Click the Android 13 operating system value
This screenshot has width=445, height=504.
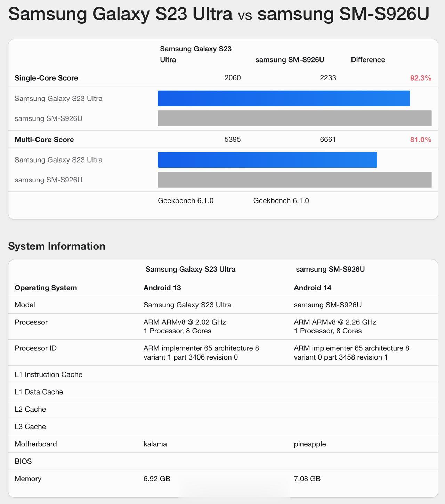pos(162,288)
